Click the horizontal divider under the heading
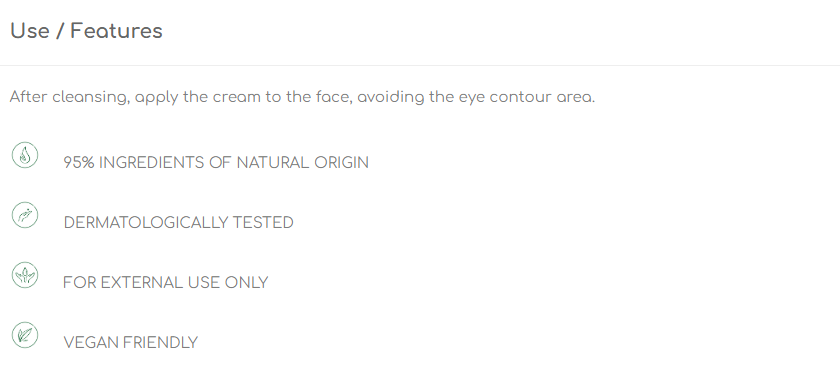The width and height of the screenshot is (840, 381). 420,65
